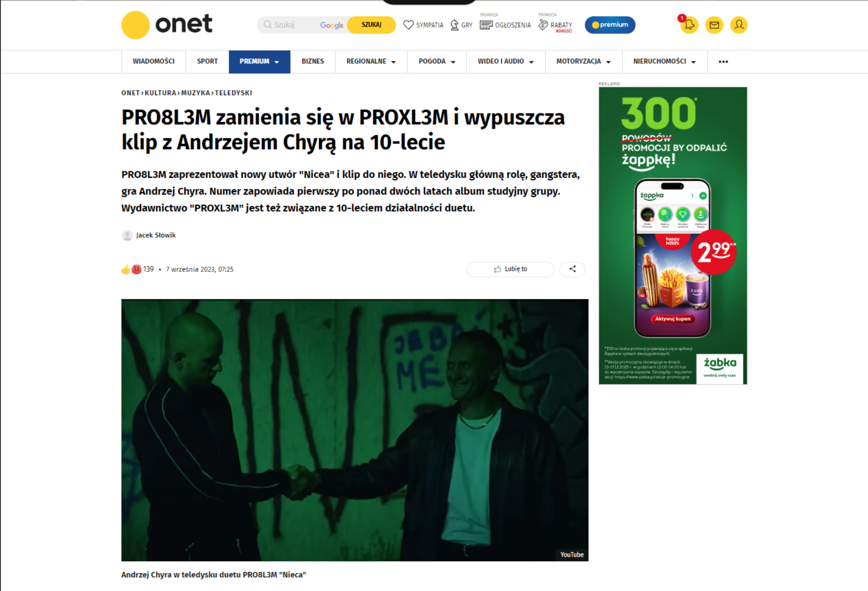Click the Onet logo
Screen dimensions: 868x591
coord(167,25)
